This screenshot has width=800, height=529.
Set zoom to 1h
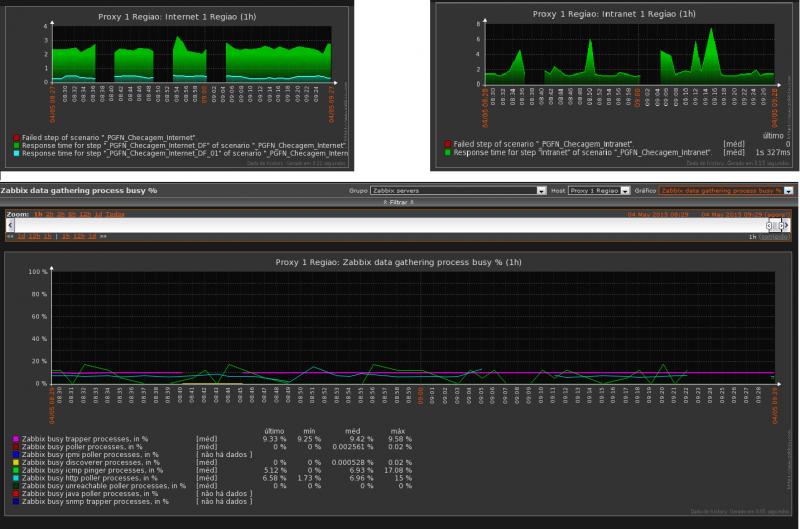[38, 213]
